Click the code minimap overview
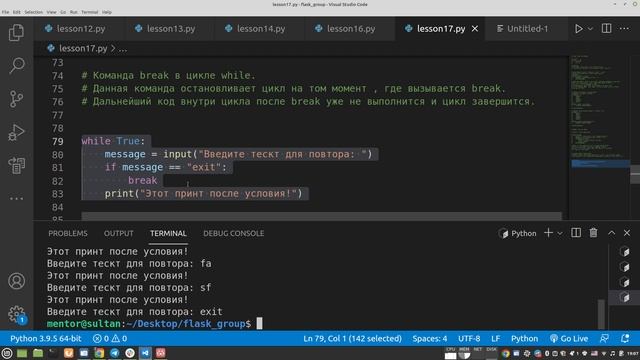This screenshot has height=360, width=640. pos(600,137)
